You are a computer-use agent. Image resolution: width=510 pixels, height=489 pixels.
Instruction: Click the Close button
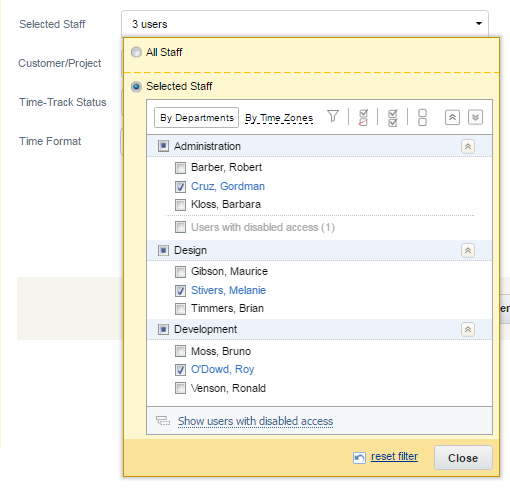click(x=463, y=458)
